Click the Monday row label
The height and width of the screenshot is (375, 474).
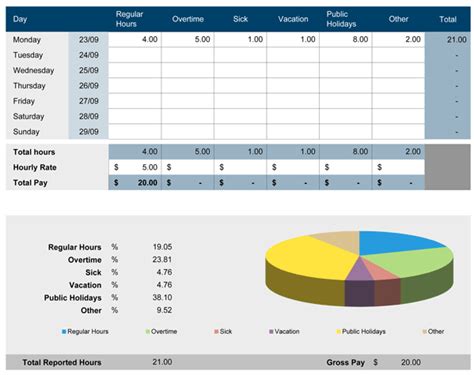coord(27,40)
